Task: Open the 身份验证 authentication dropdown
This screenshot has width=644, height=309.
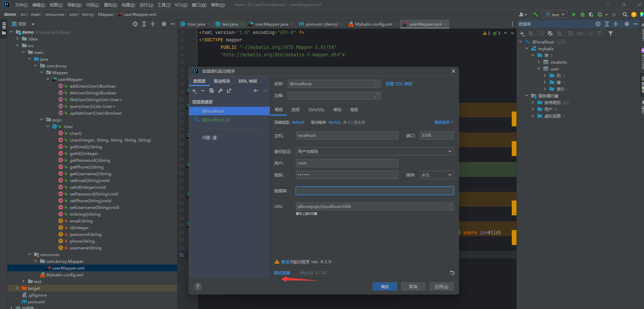Action: click(374, 152)
